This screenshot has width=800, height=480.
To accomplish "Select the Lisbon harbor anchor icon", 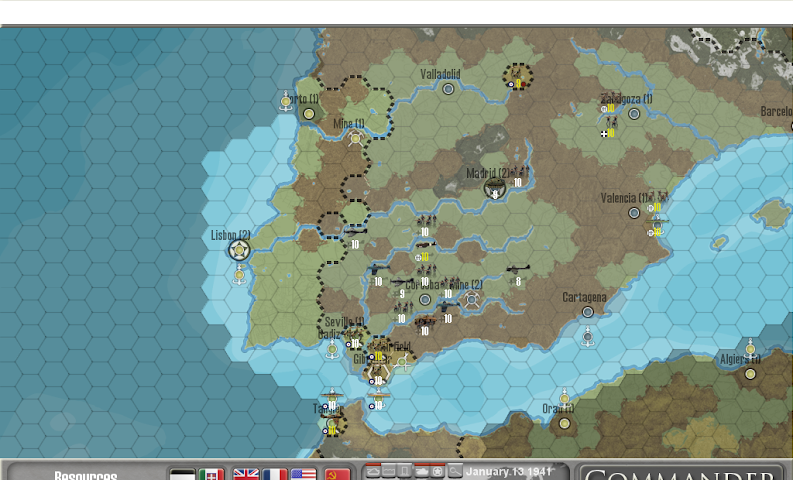I will tap(239, 275).
